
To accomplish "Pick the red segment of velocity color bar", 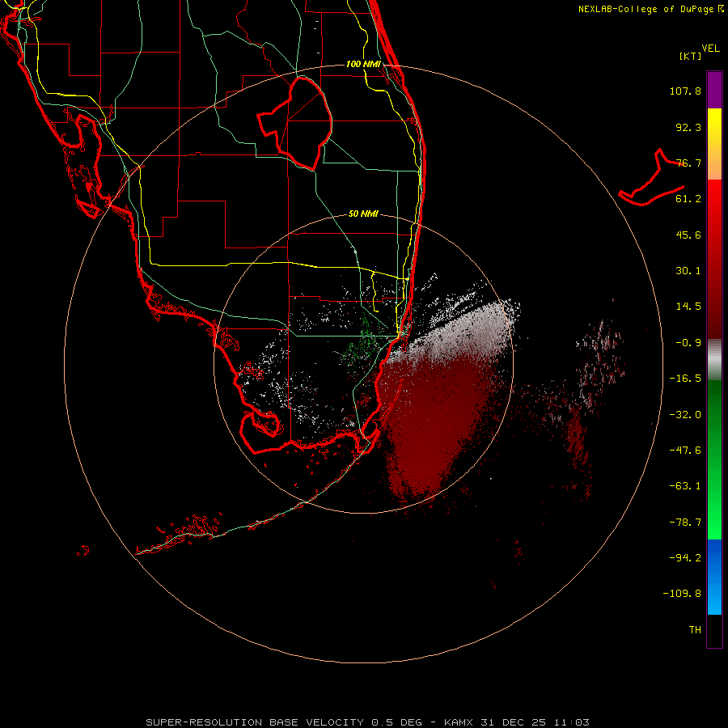I will pyautogui.click(x=714, y=259).
